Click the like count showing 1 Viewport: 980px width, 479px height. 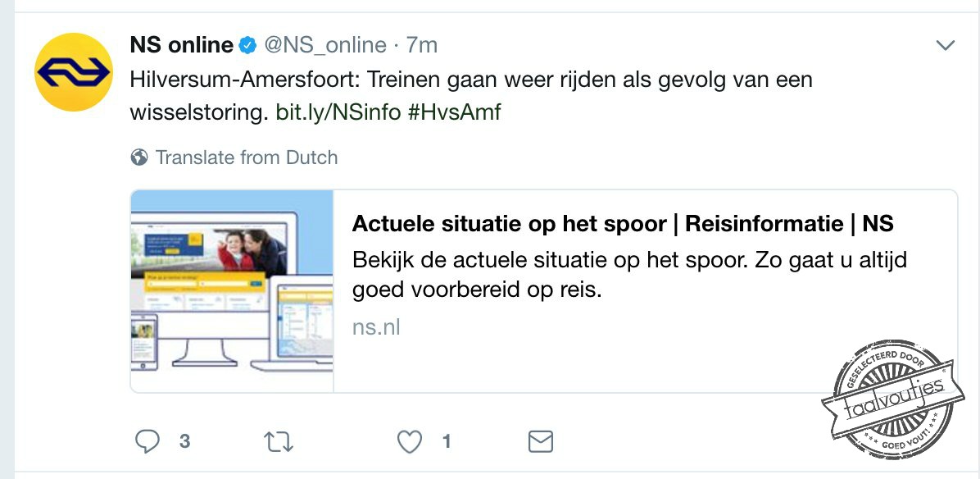tap(446, 441)
